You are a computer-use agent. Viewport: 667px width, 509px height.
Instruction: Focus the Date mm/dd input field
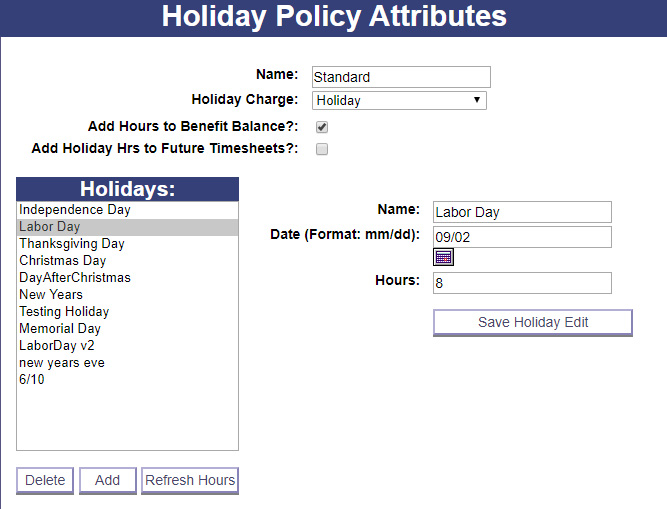(521, 237)
